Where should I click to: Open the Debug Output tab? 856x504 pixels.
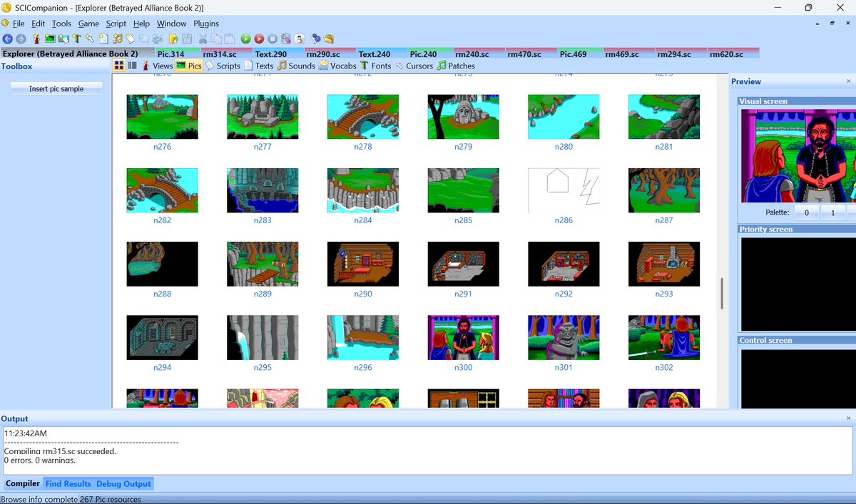(123, 484)
